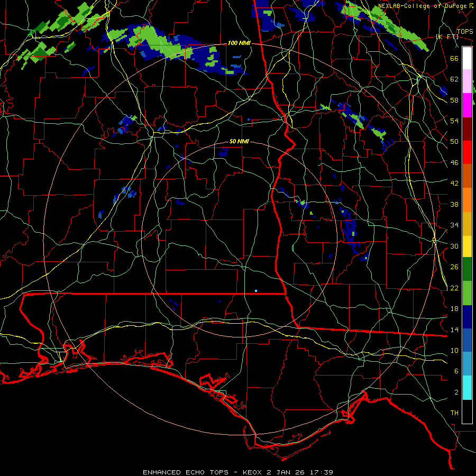The height and width of the screenshot is (476, 476).
Task: Select the 50 legend value
Action: click(454, 142)
